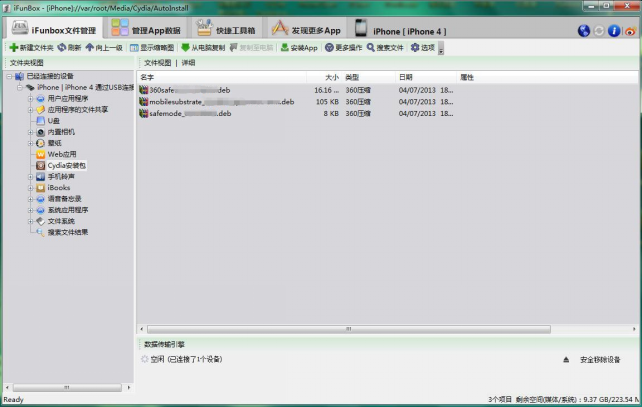642x407 pixels.
Task: Open iBooks in the tree
Action: [59, 188]
